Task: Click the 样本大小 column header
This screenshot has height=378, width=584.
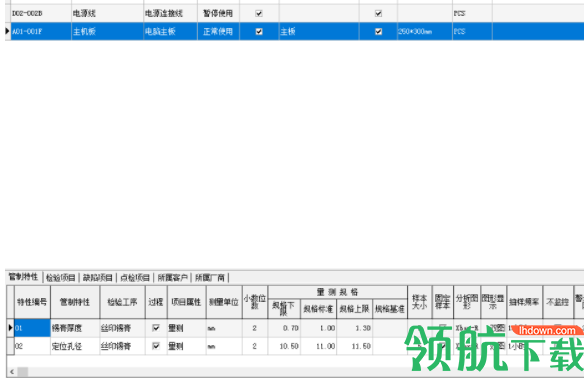Action: coord(420,302)
